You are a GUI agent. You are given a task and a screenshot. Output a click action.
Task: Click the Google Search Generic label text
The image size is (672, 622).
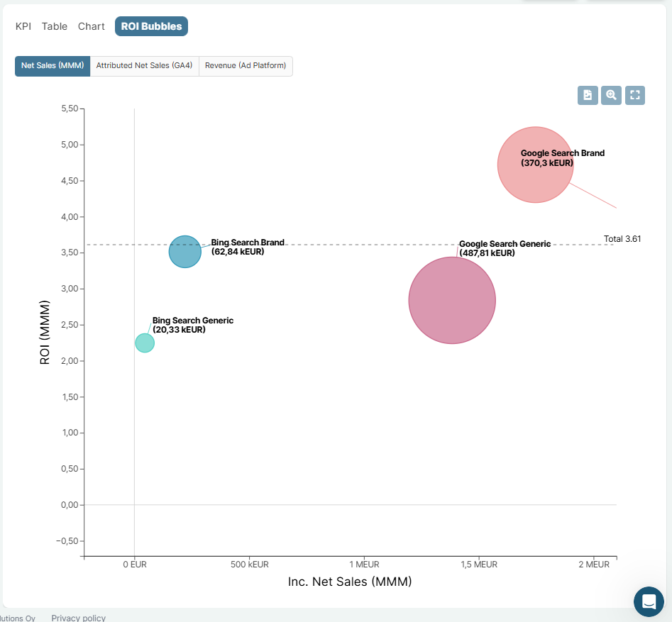click(505, 248)
